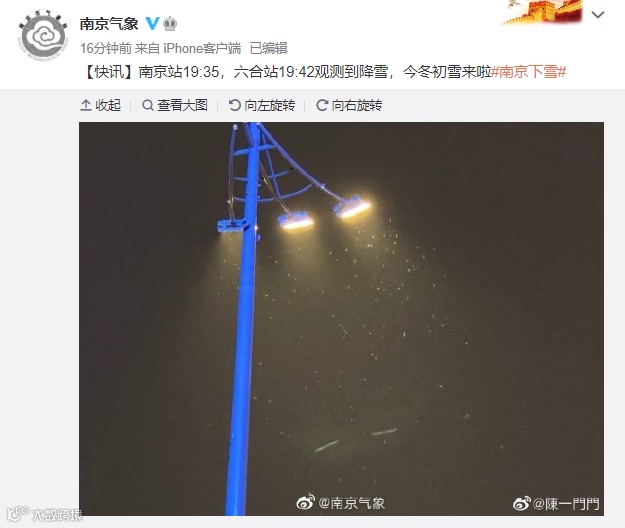Click the counterclockwise rotate icon
The height and width of the screenshot is (528, 625).
(x=235, y=105)
